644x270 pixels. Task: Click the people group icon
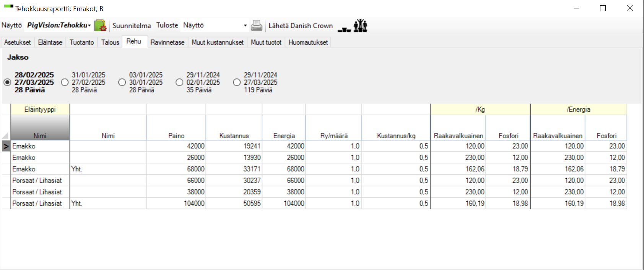[x=360, y=26]
